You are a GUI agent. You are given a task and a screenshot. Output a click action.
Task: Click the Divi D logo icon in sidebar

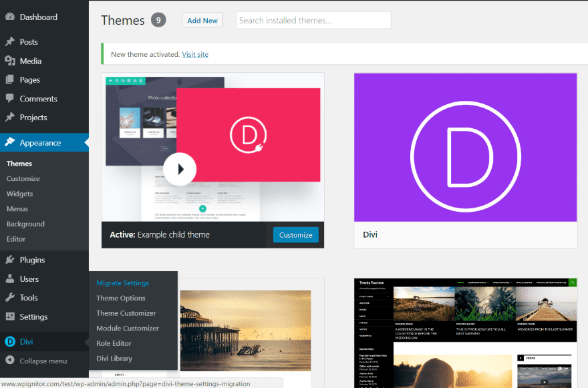coord(10,341)
